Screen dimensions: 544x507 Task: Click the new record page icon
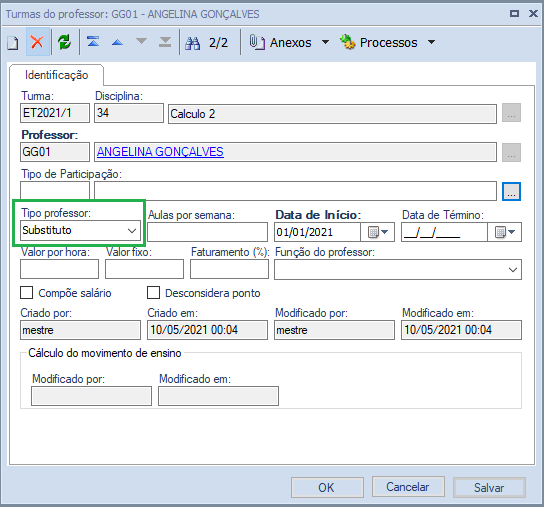13,43
